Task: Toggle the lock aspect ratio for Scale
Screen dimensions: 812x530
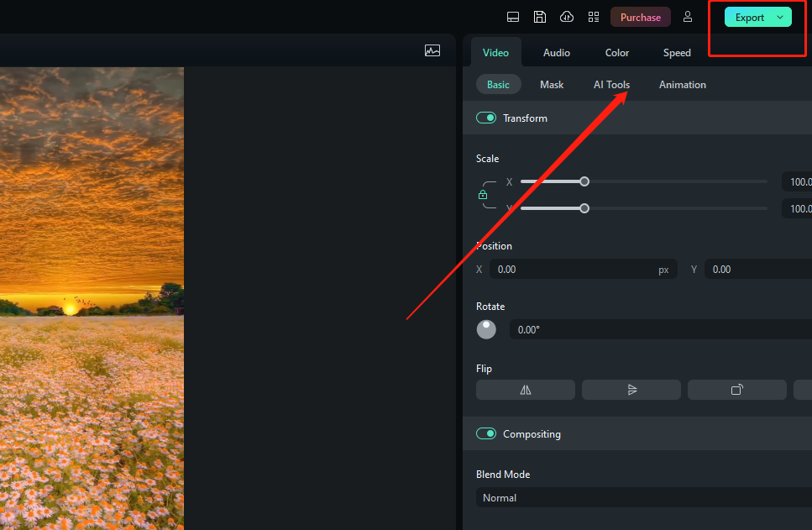Action: (484, 194)
